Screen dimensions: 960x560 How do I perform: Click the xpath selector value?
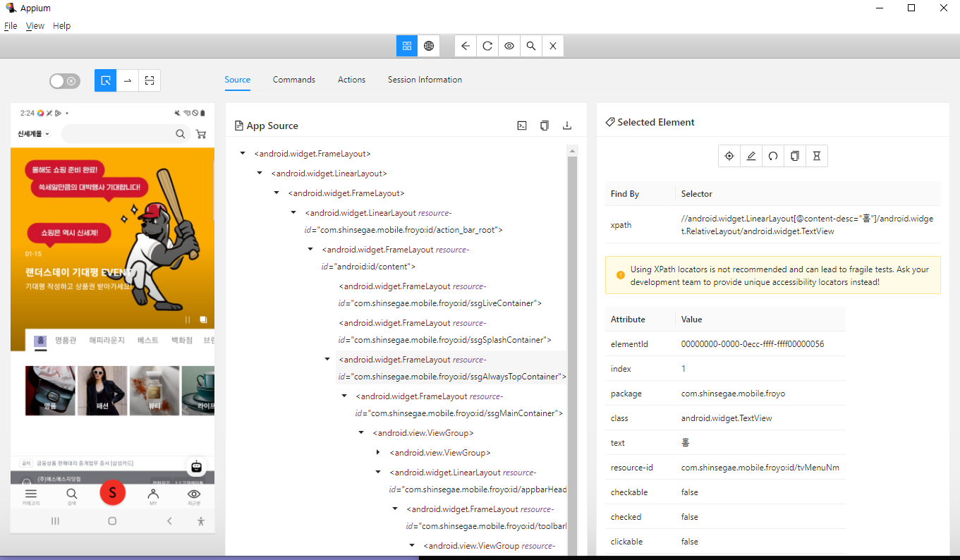tap(807, 225)
